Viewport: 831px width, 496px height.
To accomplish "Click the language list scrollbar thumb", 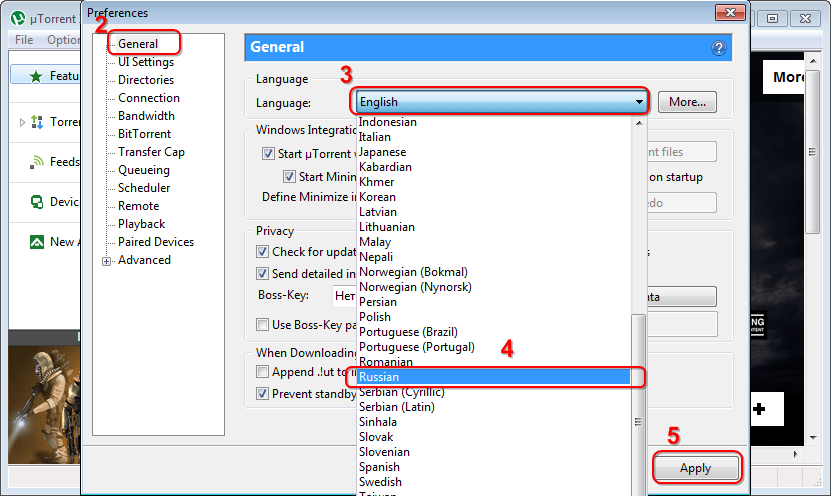I will [x=639, y=405].
